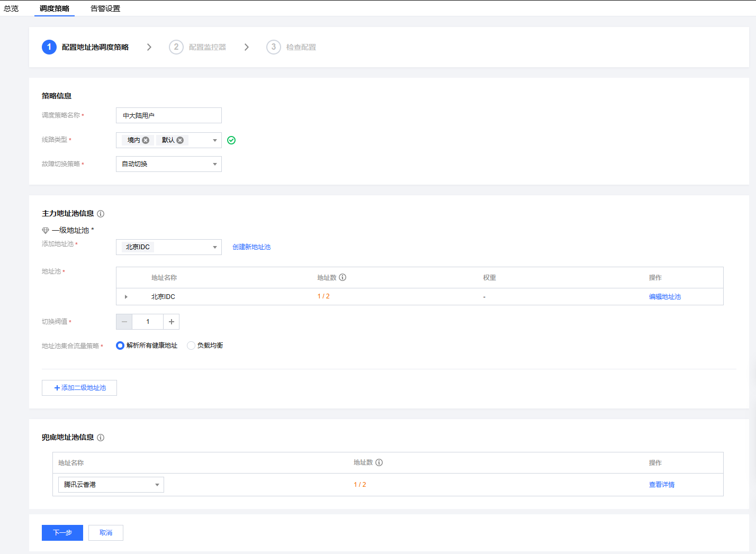
Task: Click the 调度策略名称 input field
Action: 169,115
